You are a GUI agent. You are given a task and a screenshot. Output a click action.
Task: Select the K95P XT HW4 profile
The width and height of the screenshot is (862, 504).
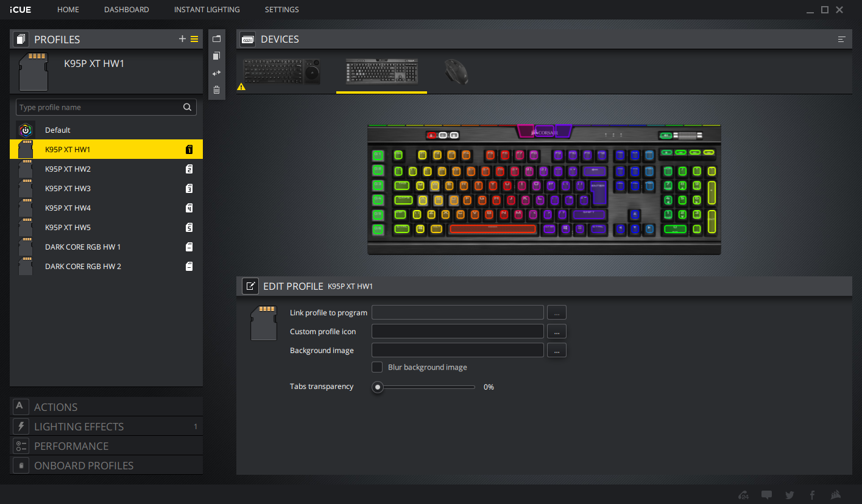[106, 208]
